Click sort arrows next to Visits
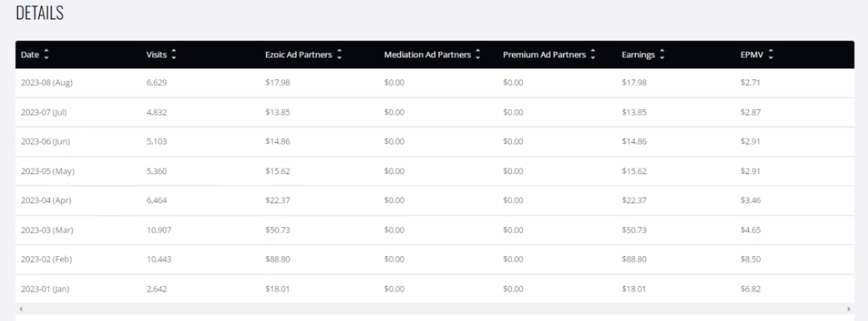 tap(174, 55)
